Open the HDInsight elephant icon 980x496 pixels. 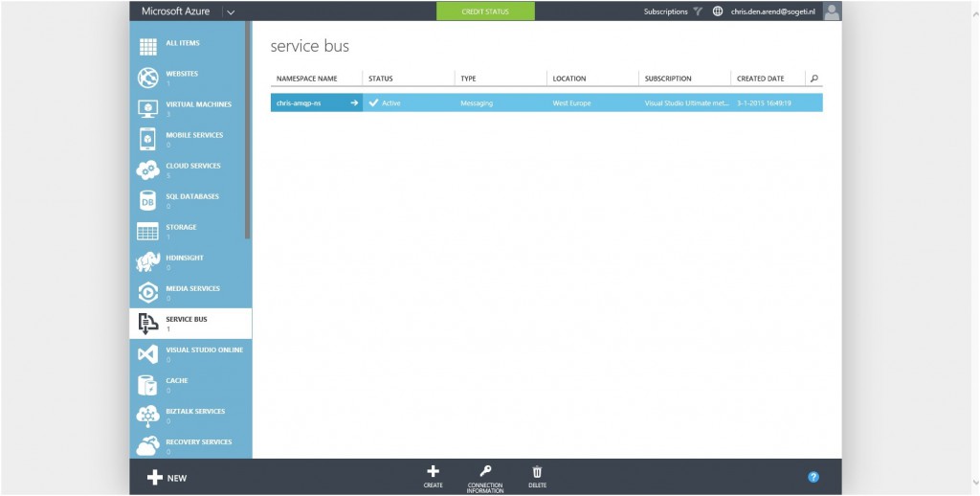pos(148,262)
